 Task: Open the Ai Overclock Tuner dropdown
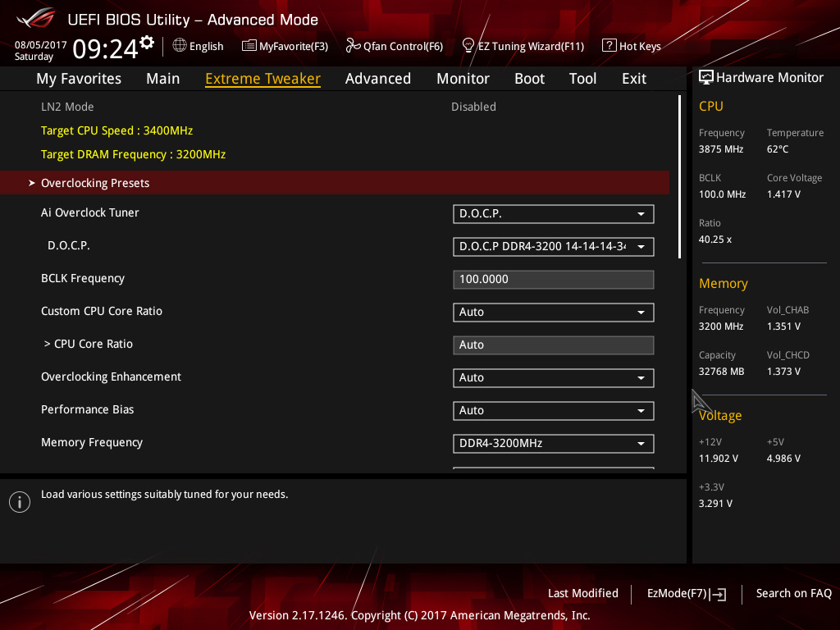(554, 214)
